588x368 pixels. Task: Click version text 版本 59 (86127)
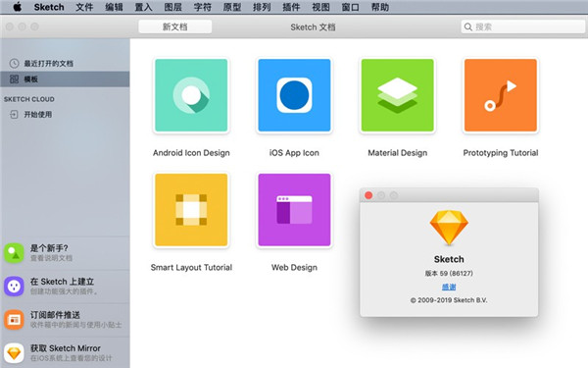(449, 274)
